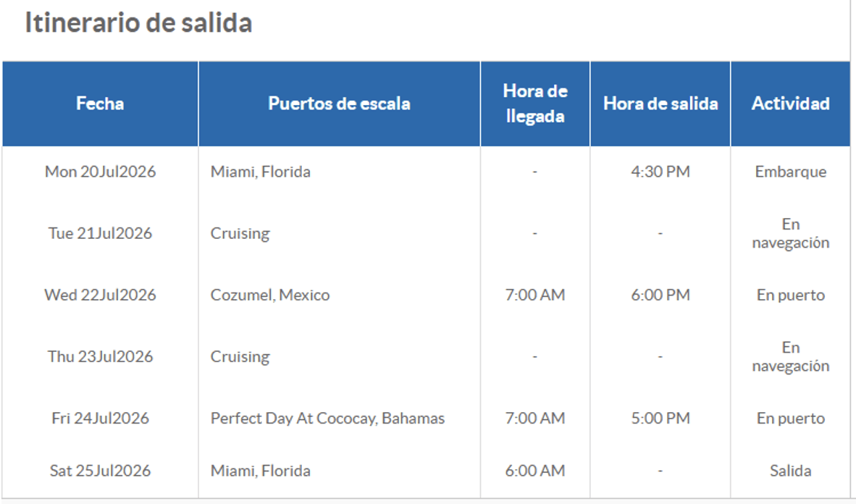Click the Fri 24Jul2026 date
This screenshot has width=856, height=504.
[101, 419]
